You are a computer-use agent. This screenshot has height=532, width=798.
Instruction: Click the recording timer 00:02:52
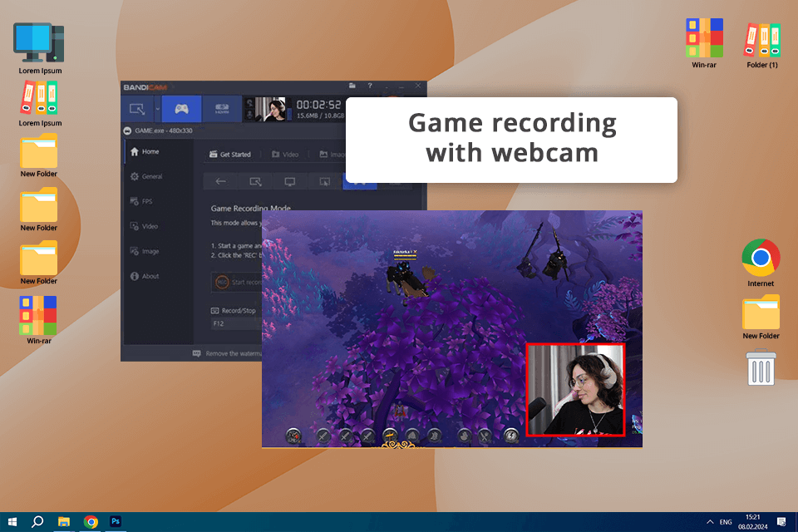tap(318, 105)
